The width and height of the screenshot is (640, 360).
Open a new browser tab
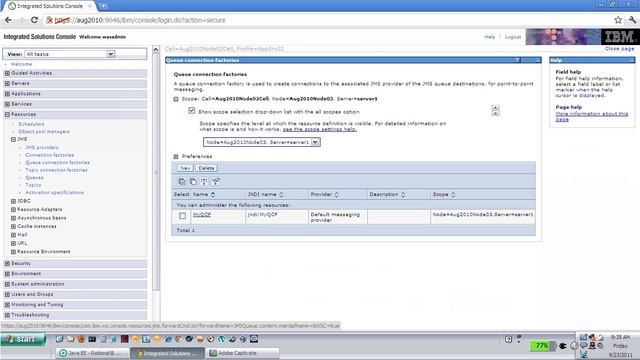tap(103, 6)
